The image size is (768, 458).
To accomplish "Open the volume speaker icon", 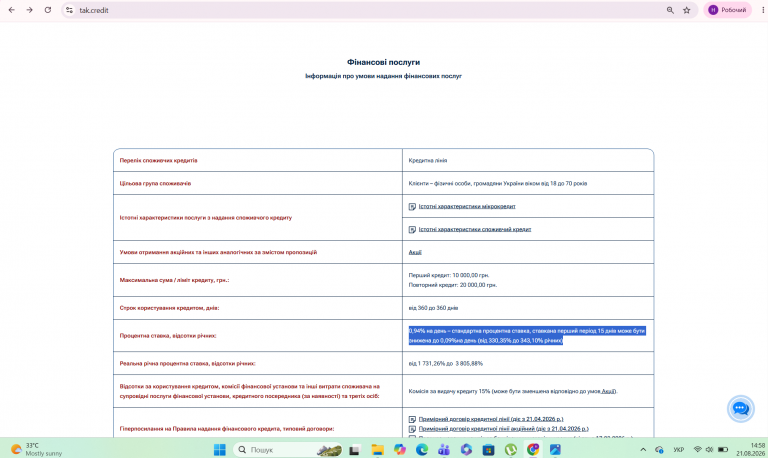I will (x=709, y=449).
